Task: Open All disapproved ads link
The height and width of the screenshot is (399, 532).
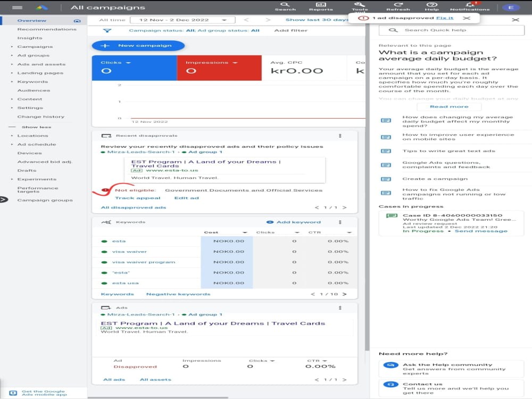Action: tap(134, 207)
